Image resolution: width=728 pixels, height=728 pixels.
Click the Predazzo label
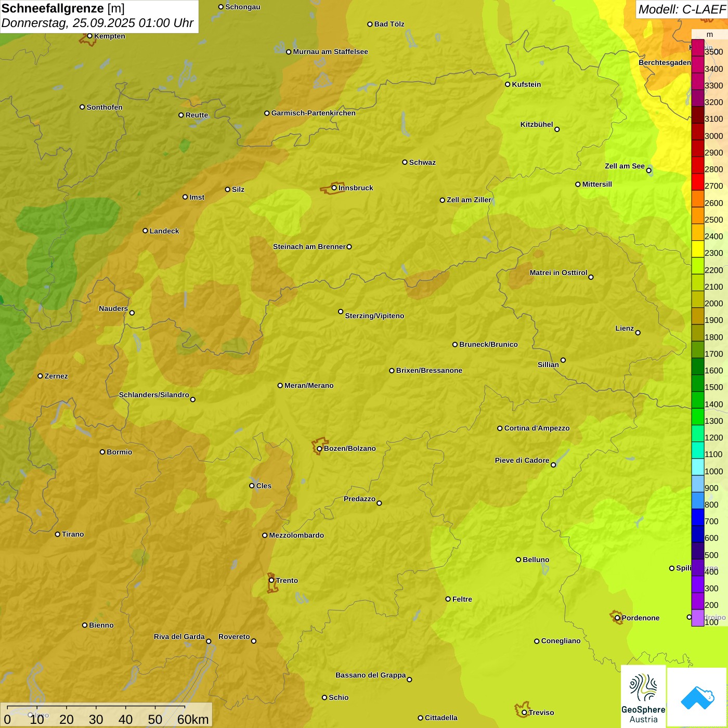point(359,499)
